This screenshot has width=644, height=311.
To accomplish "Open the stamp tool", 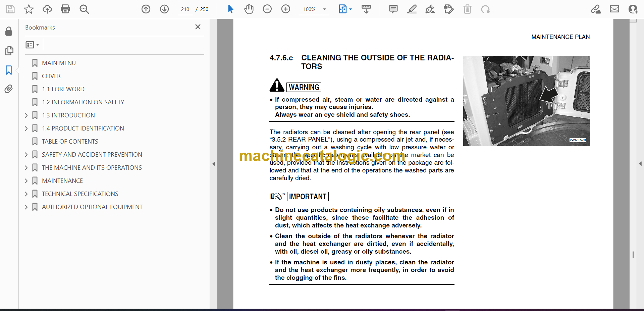I will tap(448, 9).
